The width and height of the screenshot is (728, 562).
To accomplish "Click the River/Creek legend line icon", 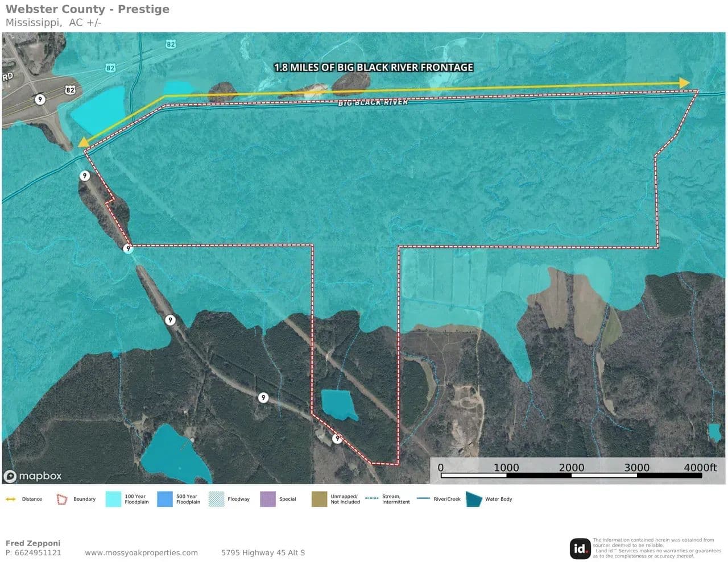I will point(423,498).
